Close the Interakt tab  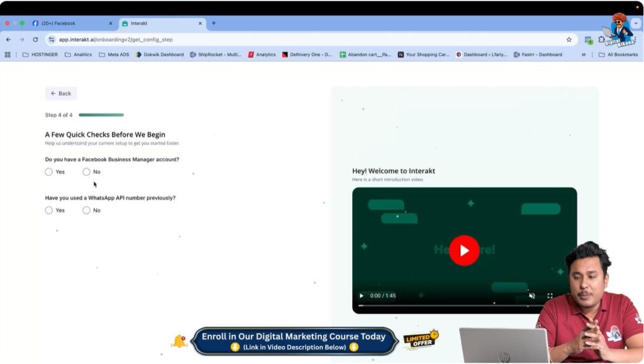(200, 23)
